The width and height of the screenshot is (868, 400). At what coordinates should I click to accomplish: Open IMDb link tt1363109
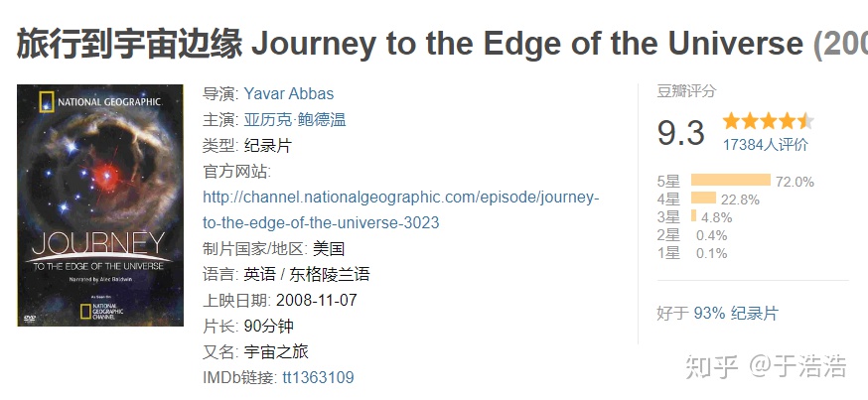pos(318,377)
